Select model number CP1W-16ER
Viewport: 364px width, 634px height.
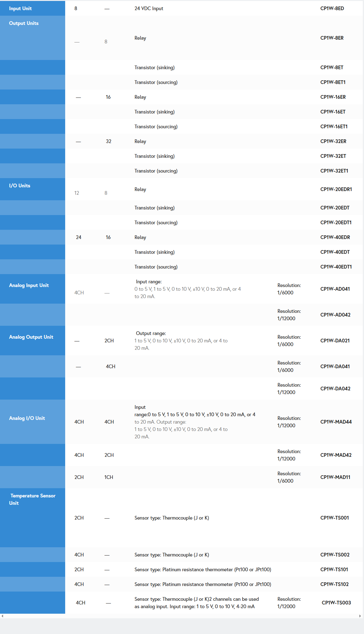tap(333, 97)
